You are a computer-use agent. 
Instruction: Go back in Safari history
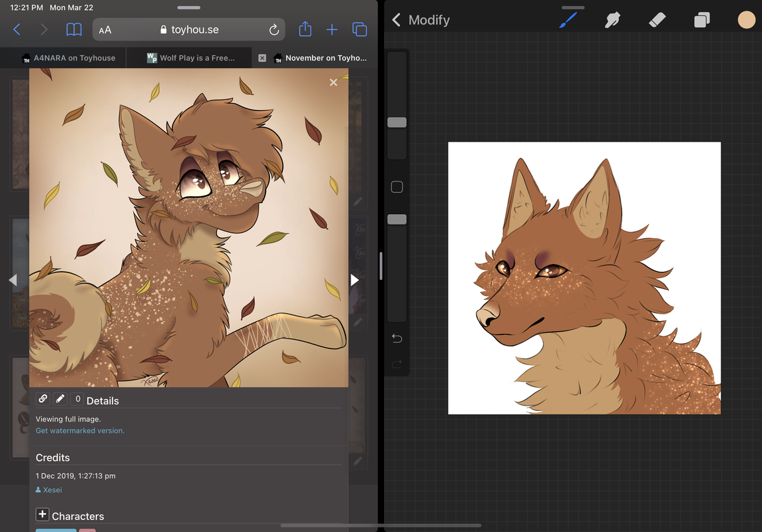point(17,30)
